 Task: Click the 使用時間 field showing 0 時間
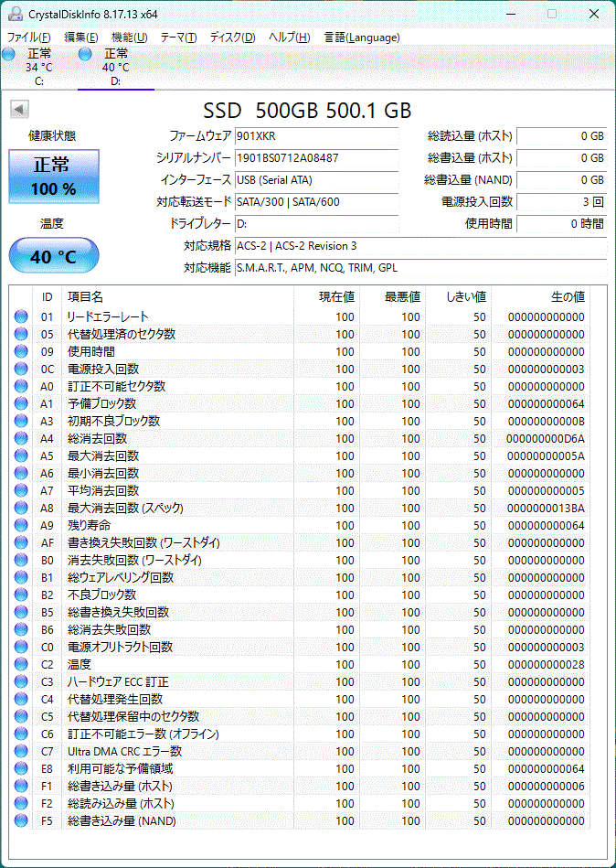pyautogui.click(x=561, y=224)
